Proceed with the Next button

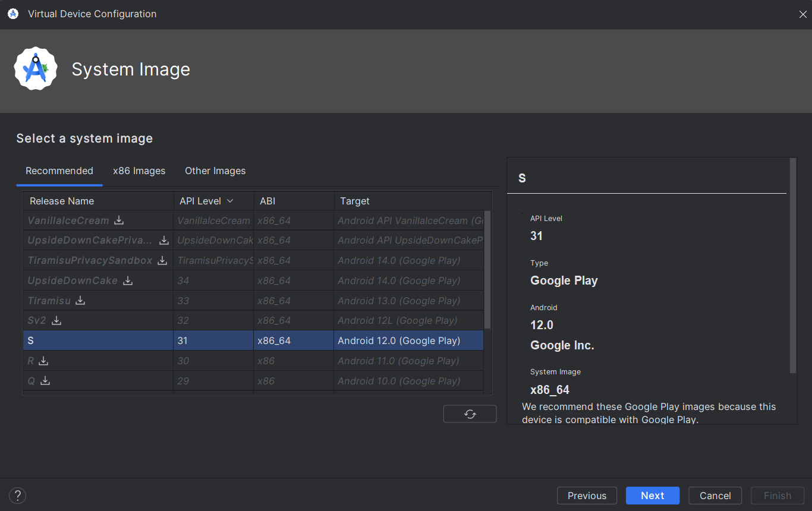click(x=653, y=496)
